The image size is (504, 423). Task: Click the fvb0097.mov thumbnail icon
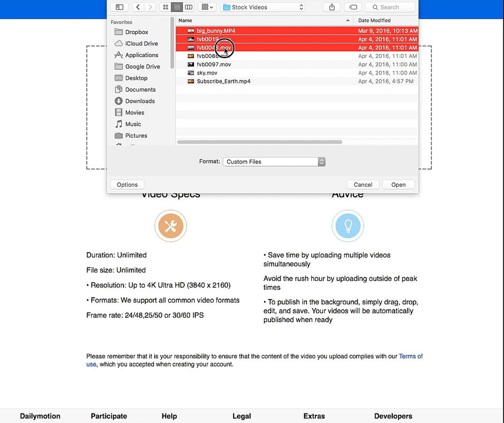pyautogui.click(x=191, y=65)
